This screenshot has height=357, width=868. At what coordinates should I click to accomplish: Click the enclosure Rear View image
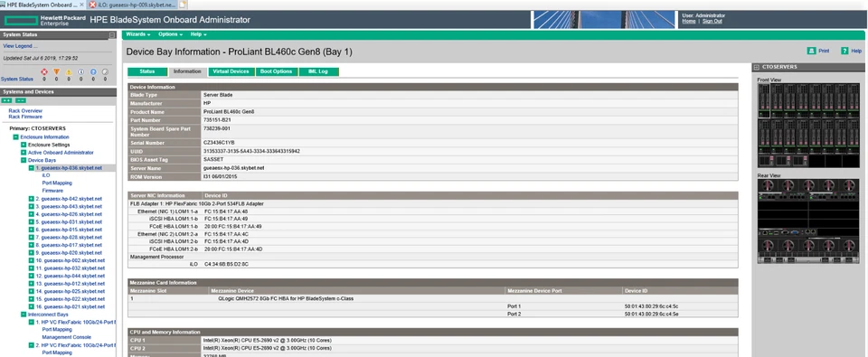[x=808, y=221]
